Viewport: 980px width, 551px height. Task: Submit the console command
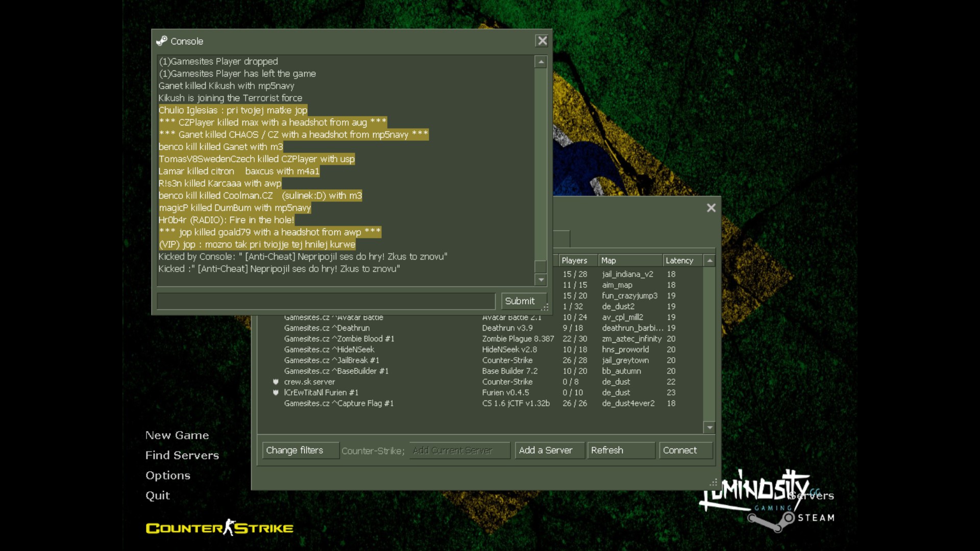point(524,301)
